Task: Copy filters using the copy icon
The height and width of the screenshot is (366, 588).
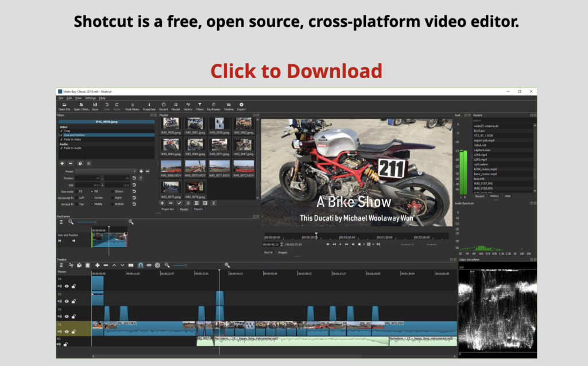Action: pyautogui.click(x=80, y=163)
